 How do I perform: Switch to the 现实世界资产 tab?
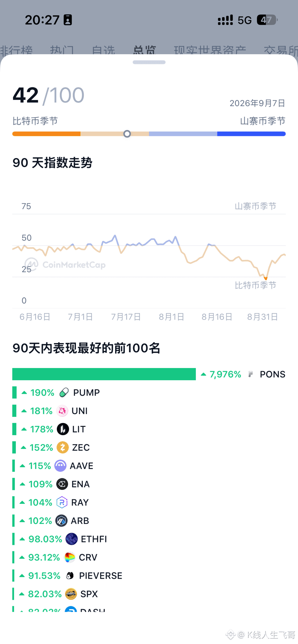[210, 51]
